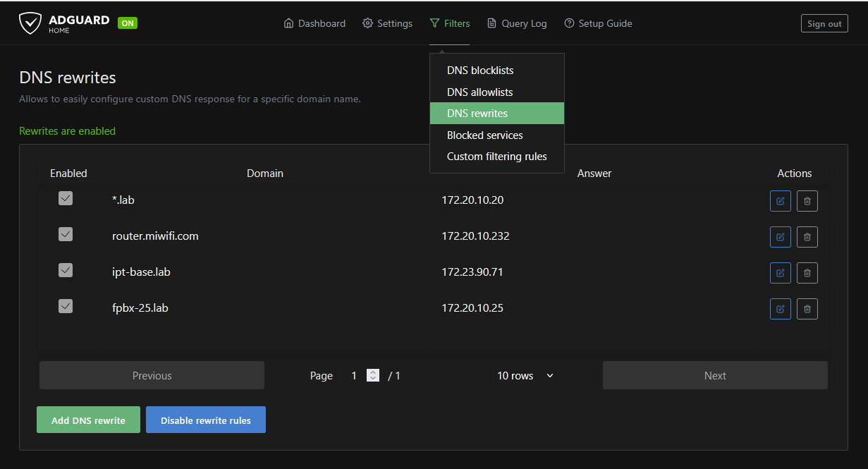868x469 pixels.
Task: Open the Filters menu in navigation
Action: (449, 23)
